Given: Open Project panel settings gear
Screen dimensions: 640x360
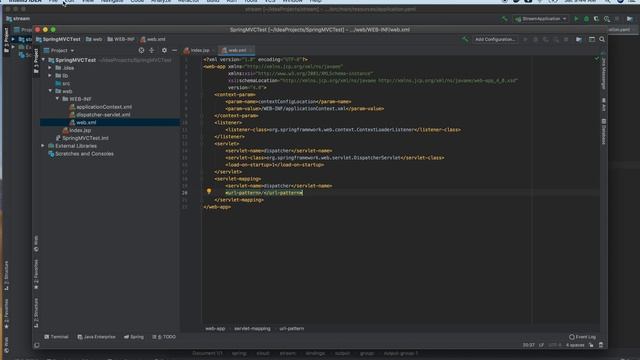Looking at the screenshot, I should pyautogui.click(x=164, y=50).
